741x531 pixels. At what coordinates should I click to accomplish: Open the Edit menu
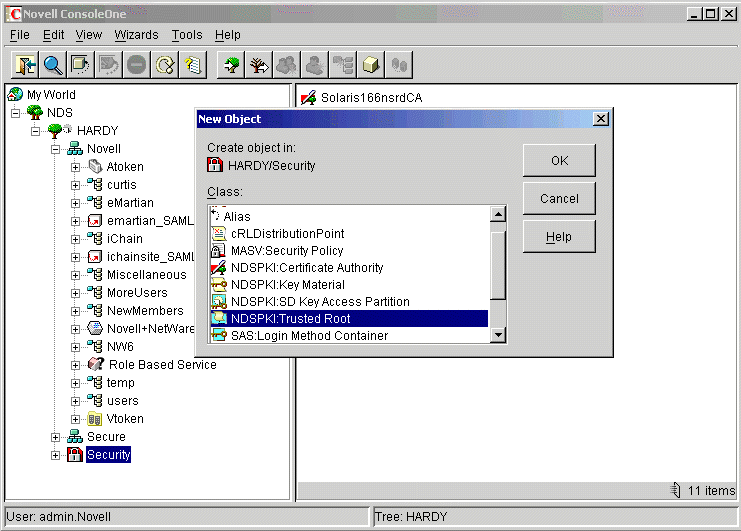coord(53,35)
